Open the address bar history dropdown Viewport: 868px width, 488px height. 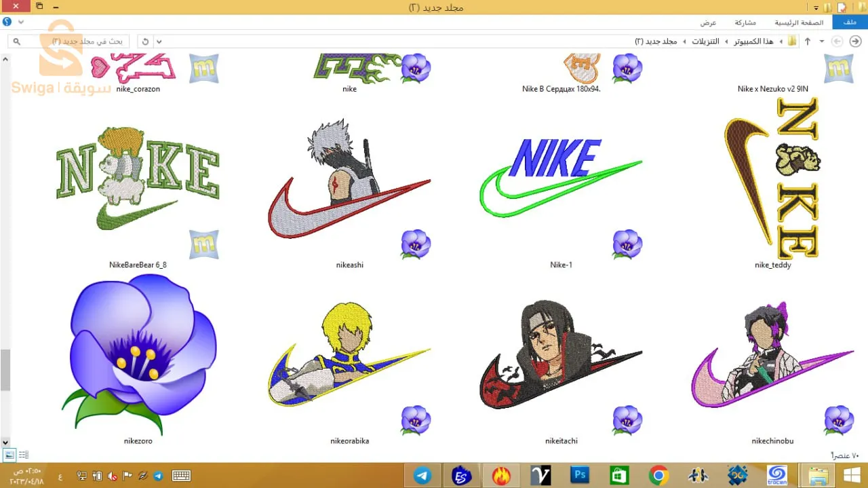pos(159,41)
